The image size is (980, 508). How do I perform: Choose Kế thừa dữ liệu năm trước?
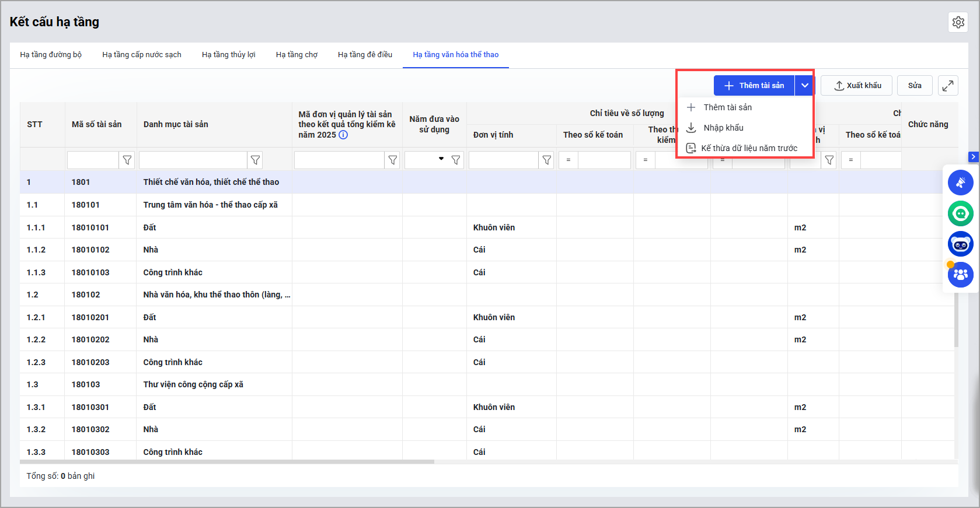click(749, 148)
